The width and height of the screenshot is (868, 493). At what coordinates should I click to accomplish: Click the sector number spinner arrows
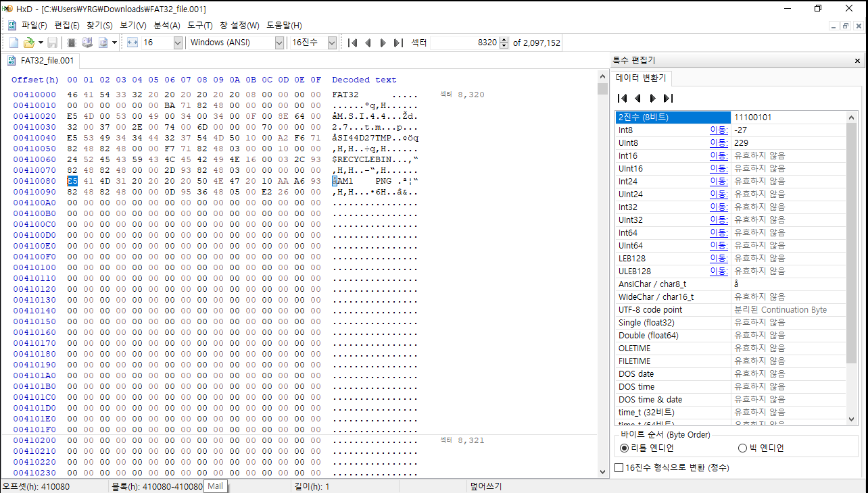point(504,43)
